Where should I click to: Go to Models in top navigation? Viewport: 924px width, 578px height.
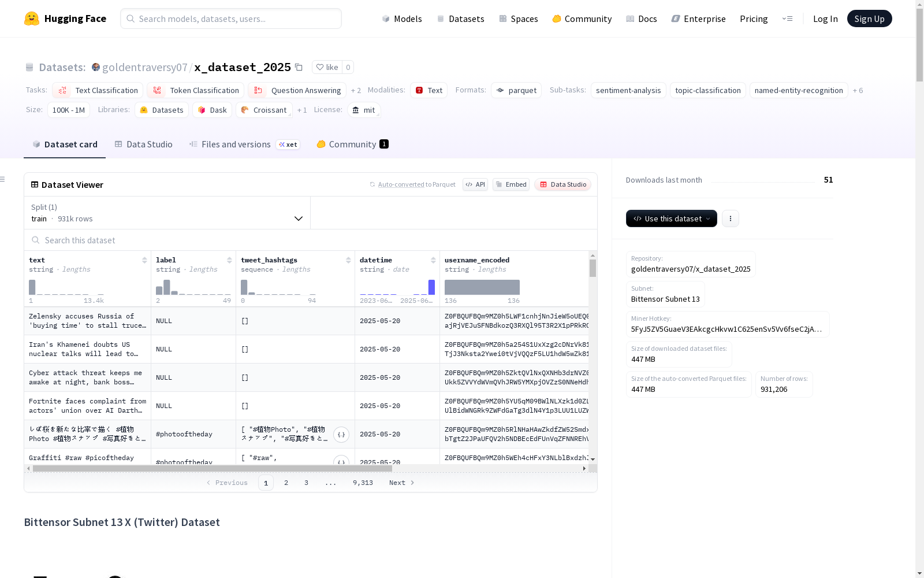402,18
